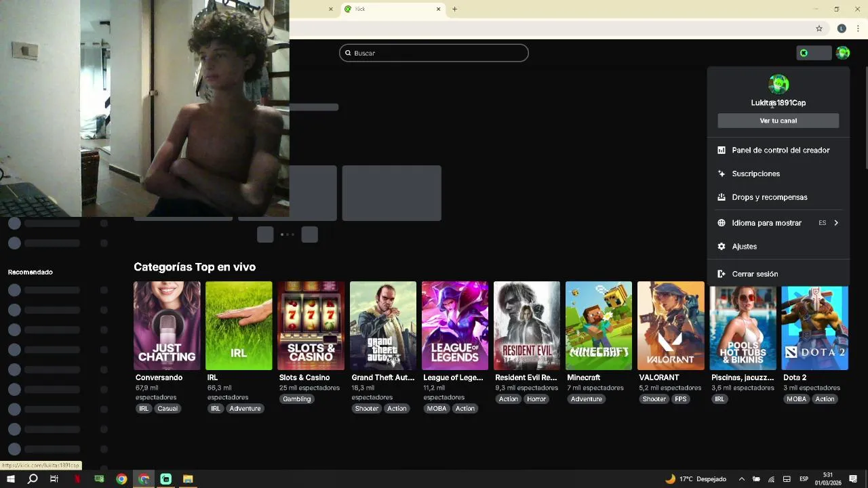Bookmark this page with the star icon

point(819,28)
